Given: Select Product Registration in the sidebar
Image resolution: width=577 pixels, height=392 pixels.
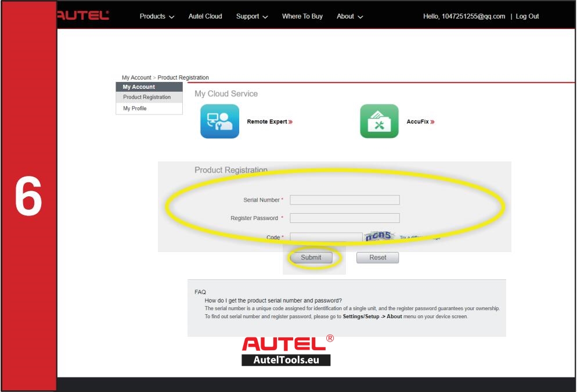Looking at the screenshot, I should tap(147, 98).
